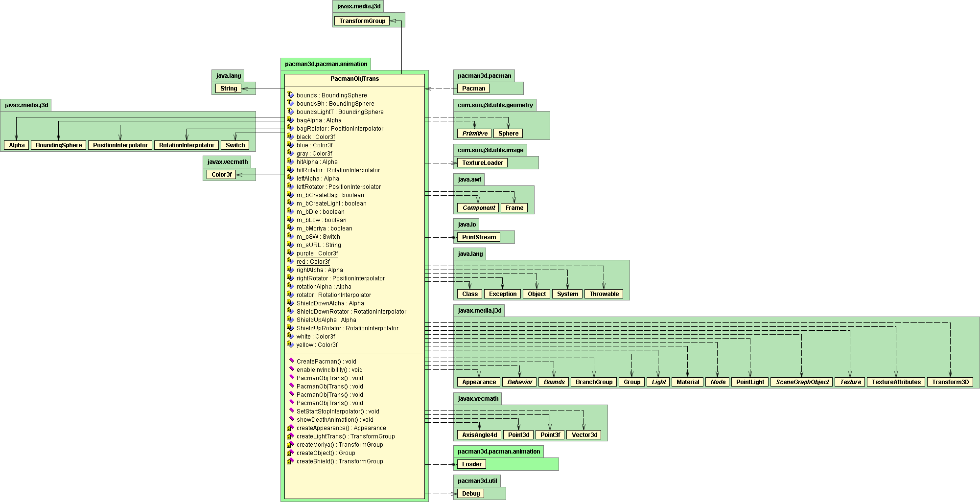Open the SceneGraphObject class node
Screen dimensions: 980x502
[802, 382]
